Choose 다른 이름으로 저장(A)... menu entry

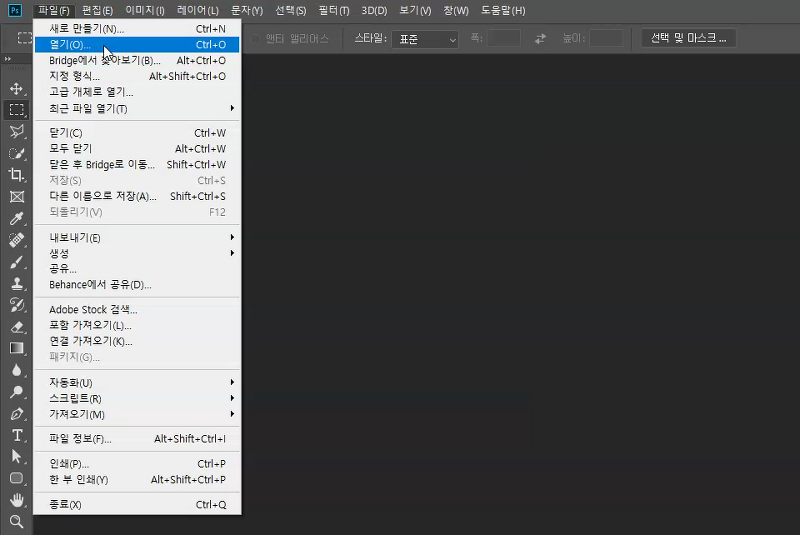(103, 196)
